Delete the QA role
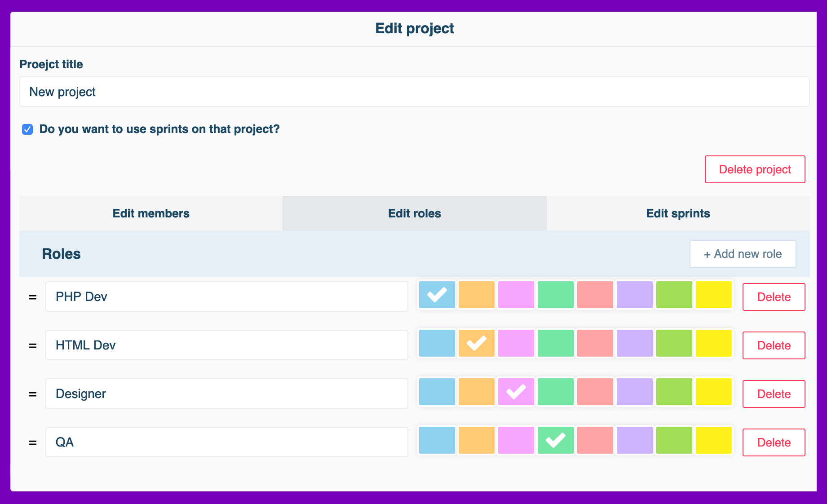Screen dimensions: 827x504 (x=774, y=442)
